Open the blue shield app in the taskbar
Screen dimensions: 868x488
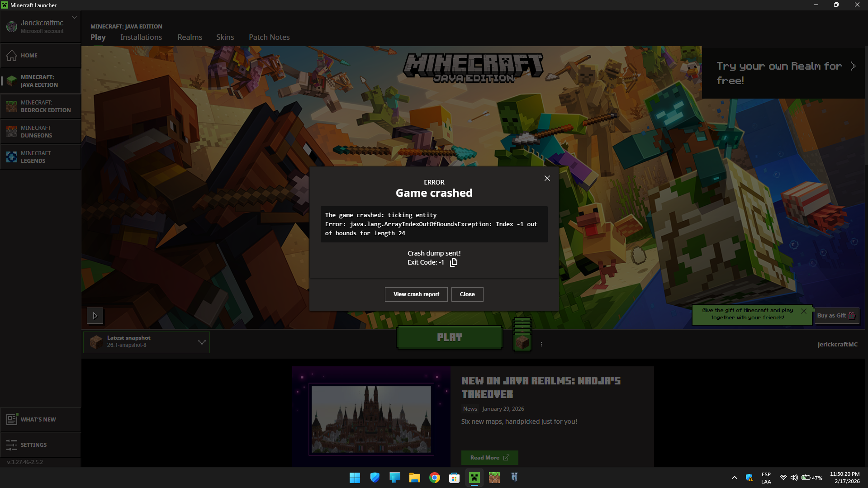click(375, 478)
